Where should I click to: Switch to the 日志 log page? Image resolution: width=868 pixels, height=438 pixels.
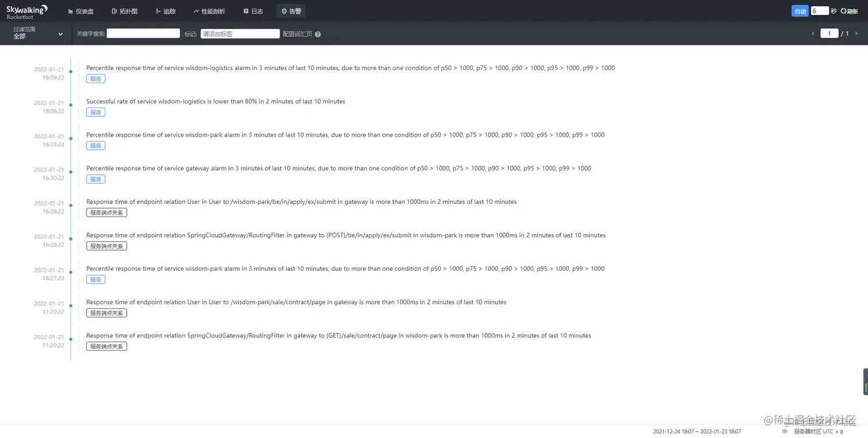[253, 11]
